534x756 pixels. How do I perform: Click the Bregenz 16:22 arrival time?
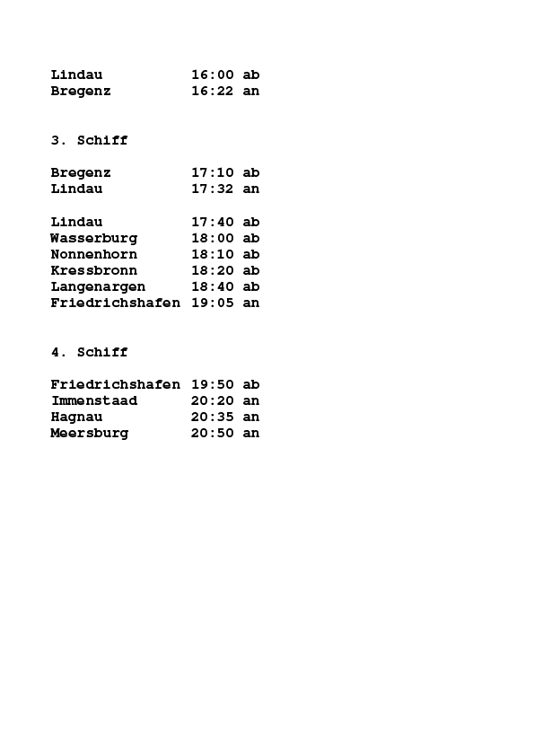click(x=213, y=91)
